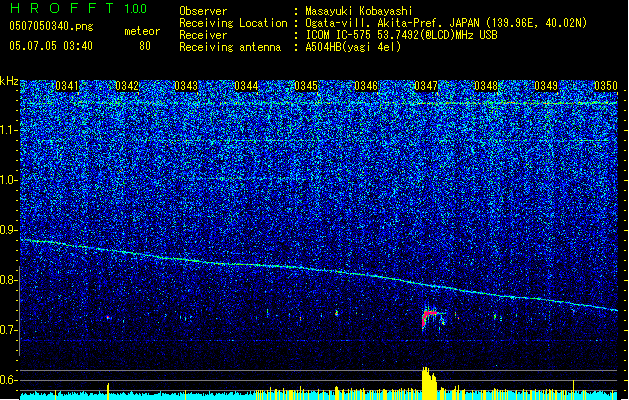Click the 0344 time marker
The image size is (629, 400).
[x=246, y=86]
